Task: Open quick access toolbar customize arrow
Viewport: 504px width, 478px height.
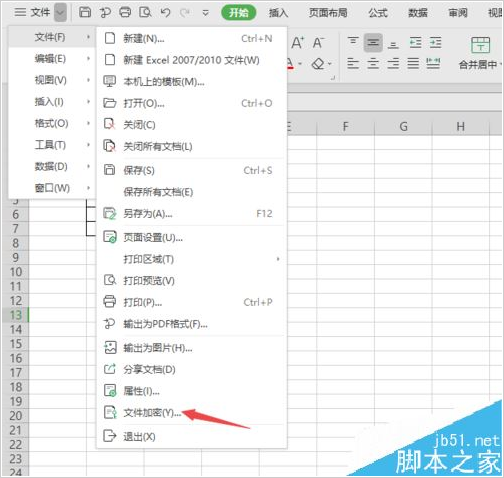Action: [206, 13]
